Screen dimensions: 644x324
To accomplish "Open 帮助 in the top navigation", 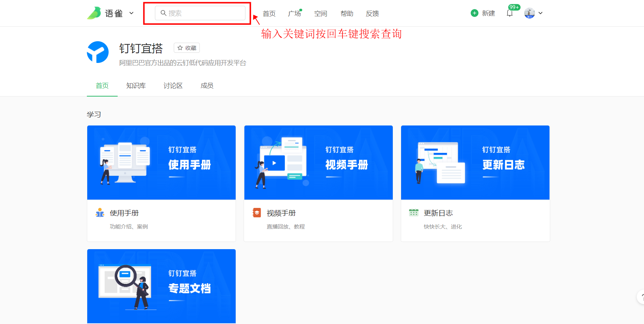I will pos(347,13).
